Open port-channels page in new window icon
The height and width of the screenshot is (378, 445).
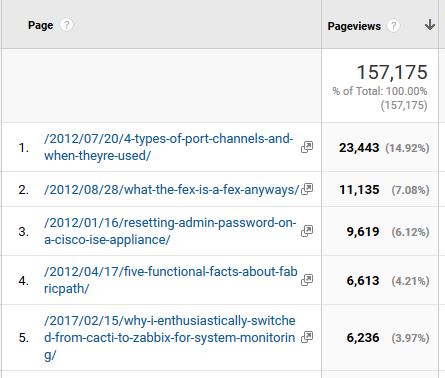[307, 147]
